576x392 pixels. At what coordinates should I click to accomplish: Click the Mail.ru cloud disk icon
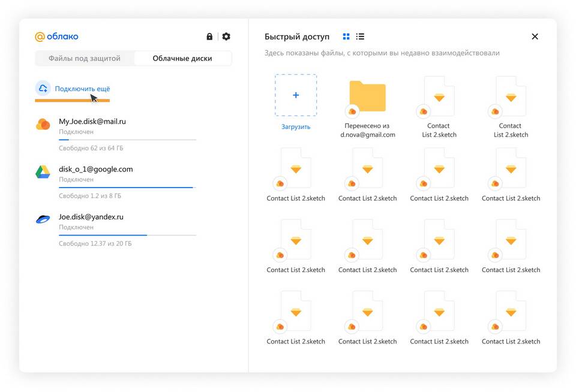(43, 124)
